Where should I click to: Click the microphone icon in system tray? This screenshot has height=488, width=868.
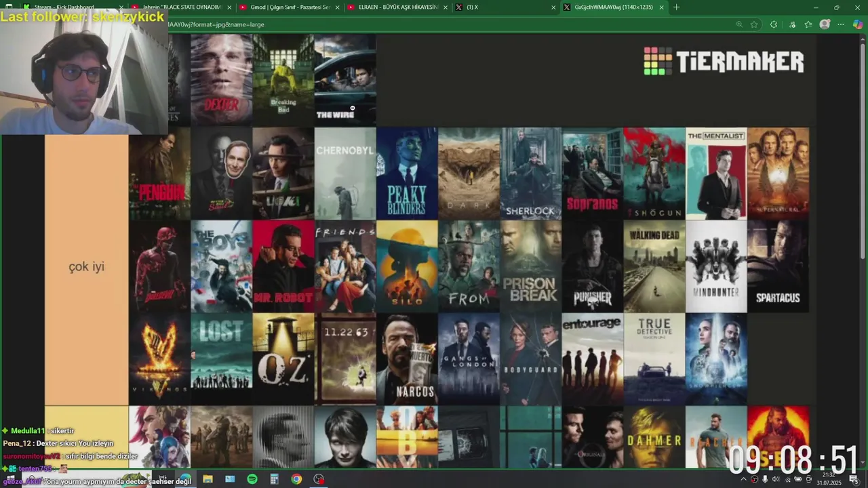point(765,479)
